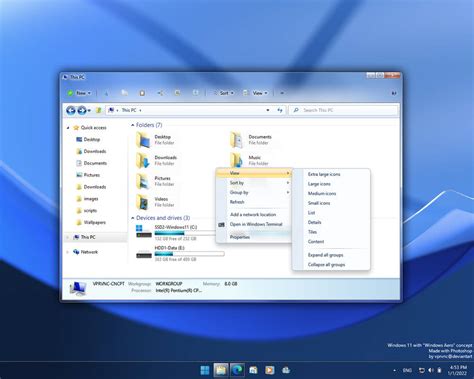Select Add a network location

click(254, 214)
